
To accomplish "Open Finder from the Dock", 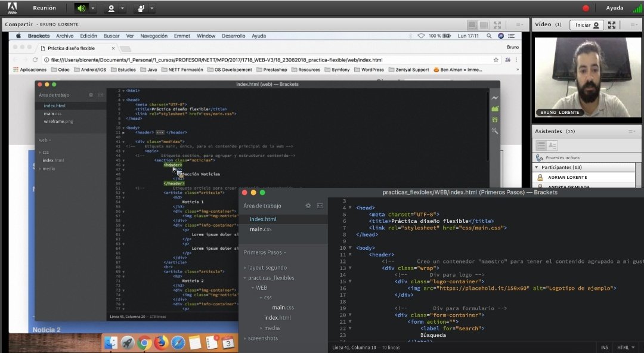I will 110,343.
